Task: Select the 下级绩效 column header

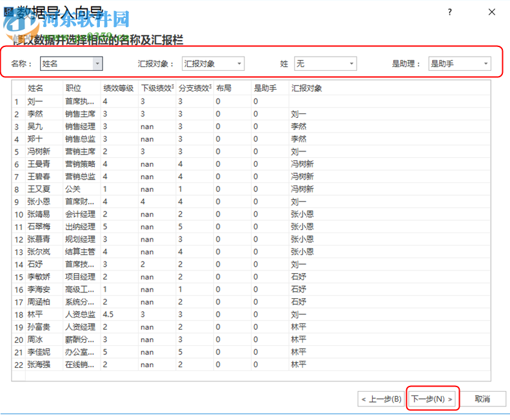Action: tap(157, 88)
